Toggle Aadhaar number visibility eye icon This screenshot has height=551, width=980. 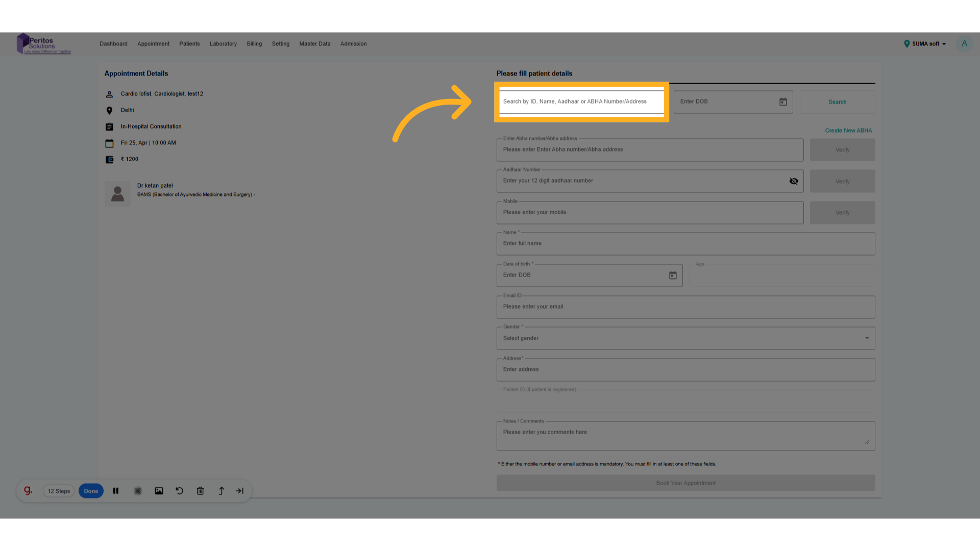[794, 181]
